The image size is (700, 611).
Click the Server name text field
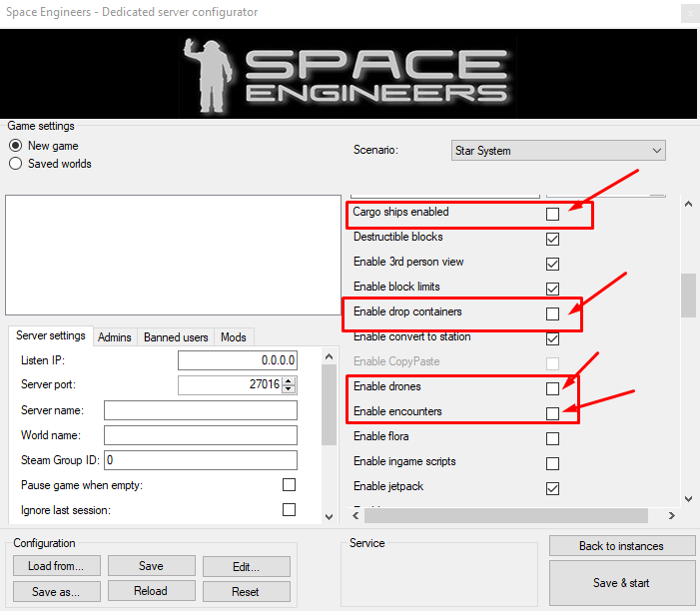pyautogui.click(x=201, y=410)
